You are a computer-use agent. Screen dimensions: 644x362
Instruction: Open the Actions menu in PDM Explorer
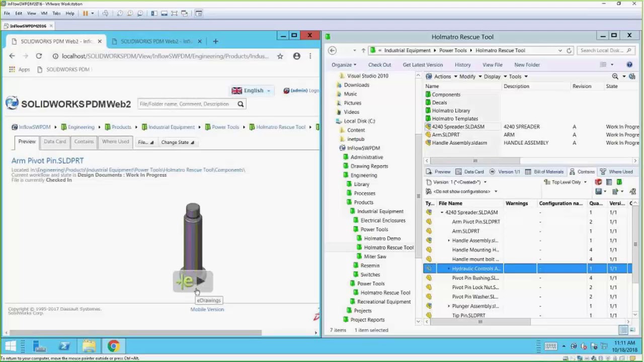[x=442, y=76]
